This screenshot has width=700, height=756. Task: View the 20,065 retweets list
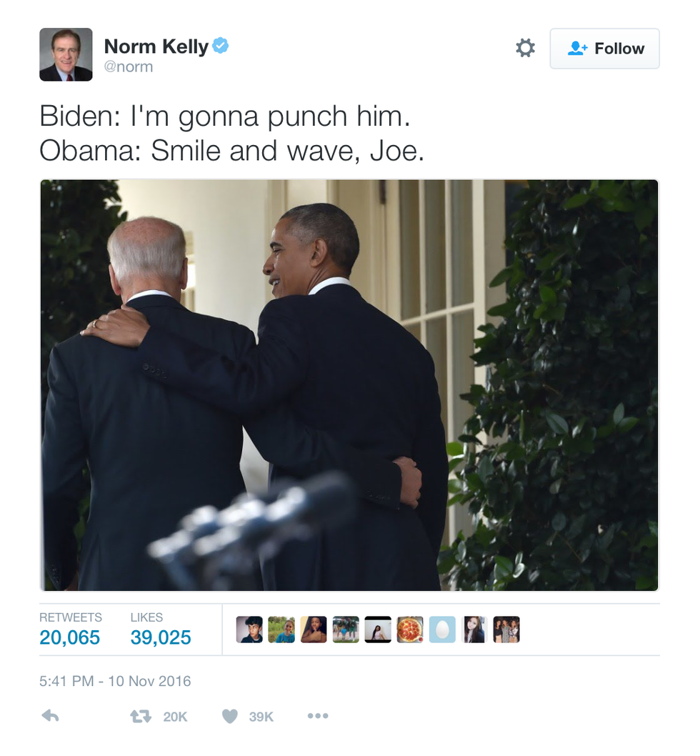click(70, 630)
